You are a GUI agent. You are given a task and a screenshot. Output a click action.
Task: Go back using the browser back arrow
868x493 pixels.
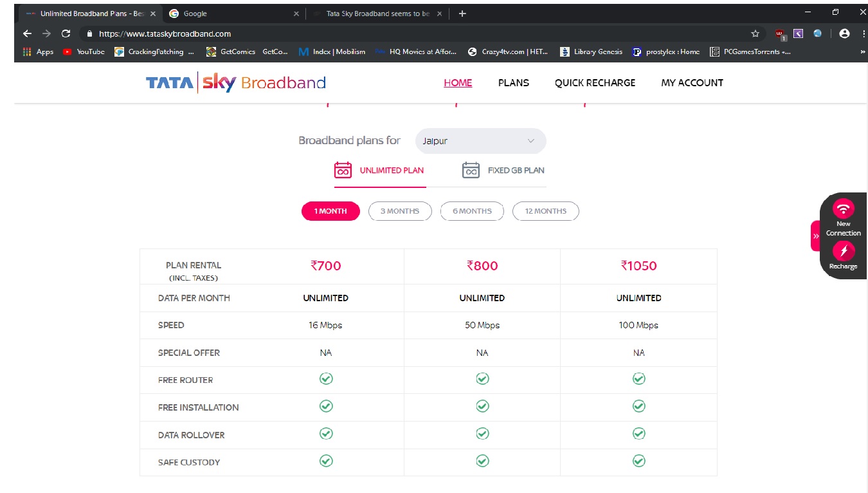click(27, 33)
